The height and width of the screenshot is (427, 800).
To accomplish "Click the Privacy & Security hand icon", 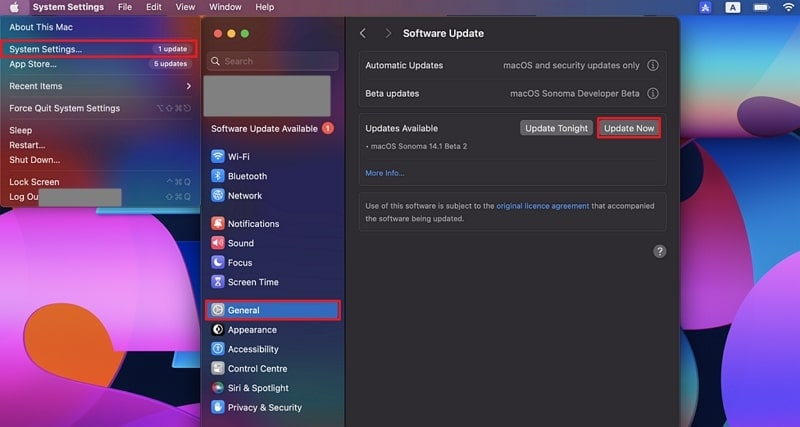I will pos(218,407).
